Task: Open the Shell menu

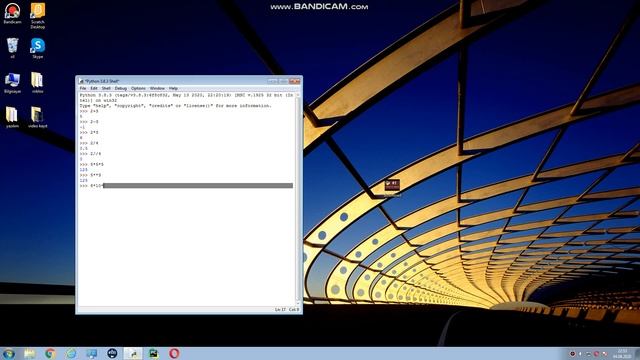Action: tap(106, 88)
